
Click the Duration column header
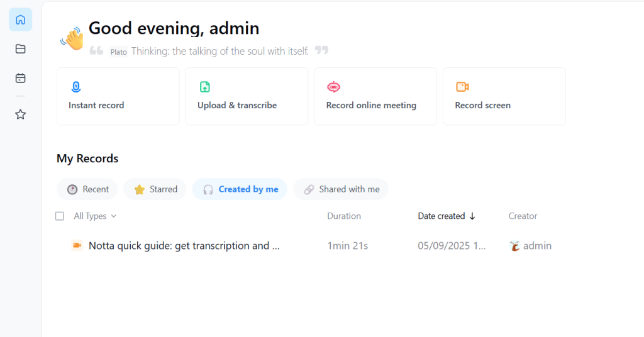coord(344,216)
